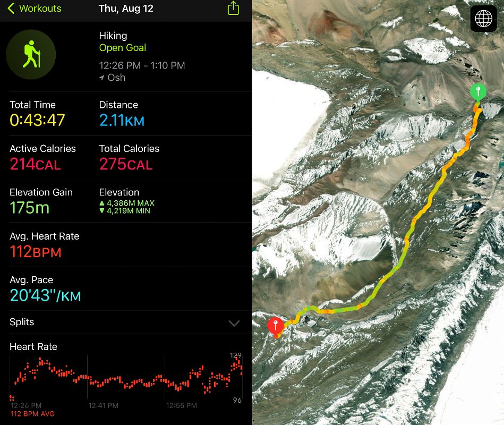Switch map type with globe icon
The width and height of the screenshot is (504, 425).
[x=483, y=18]
